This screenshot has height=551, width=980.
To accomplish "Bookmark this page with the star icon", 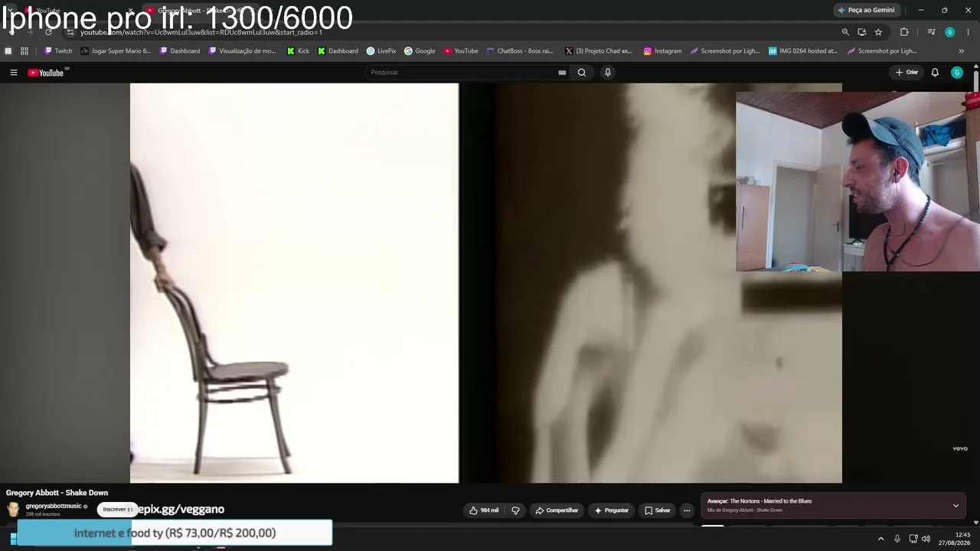I will pyautogui.click(x=878, y=32).
